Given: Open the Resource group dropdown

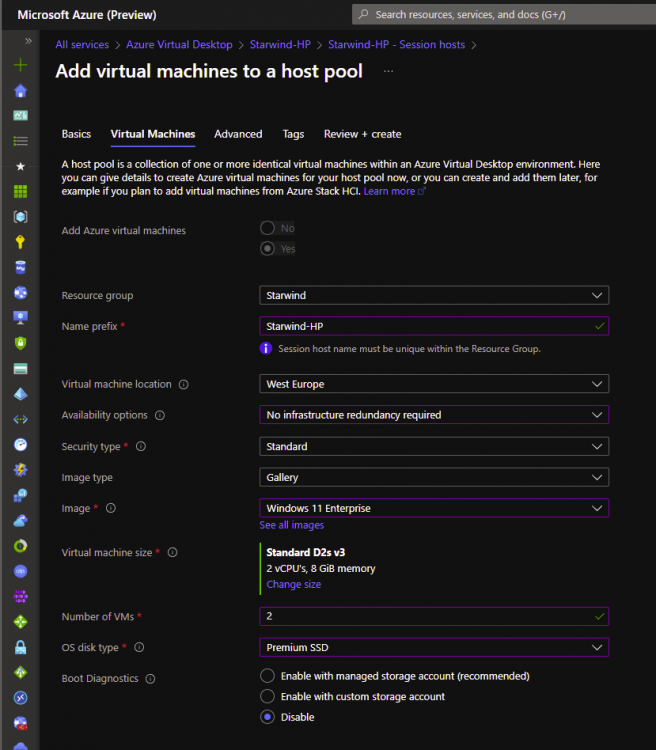Looking at the screenshot, I should [x=434, y=295].
